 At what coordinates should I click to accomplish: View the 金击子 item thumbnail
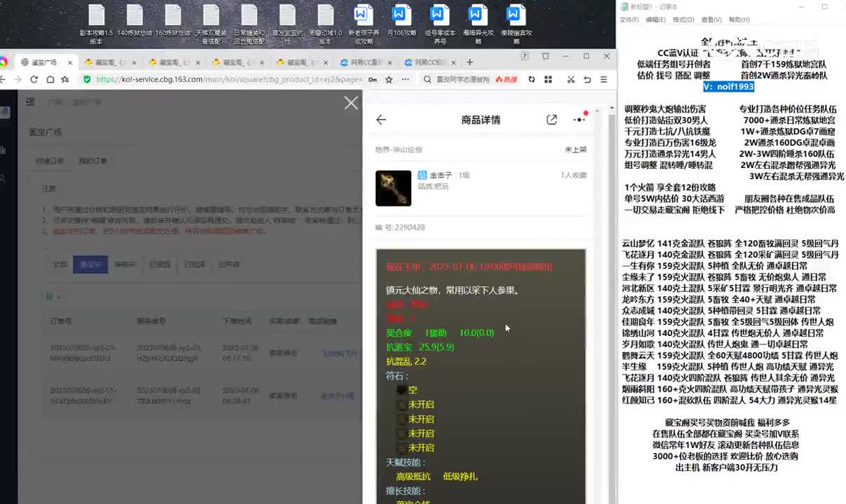point(394,188)
